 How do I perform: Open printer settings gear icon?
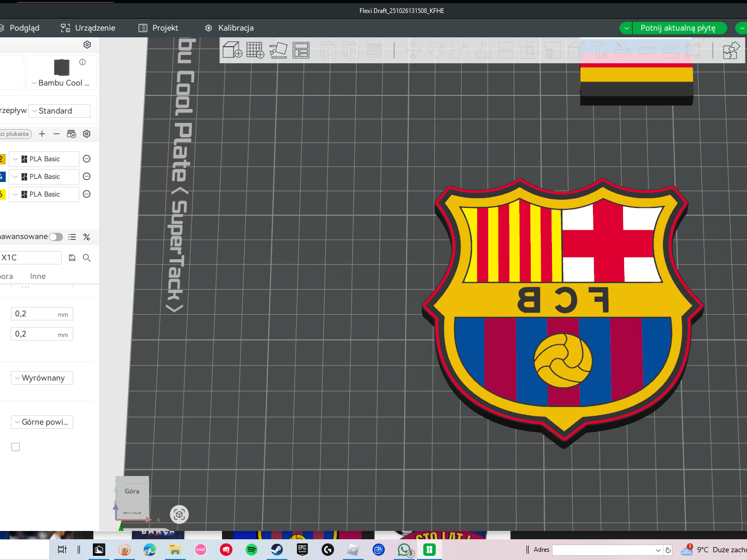pyautogui.click(x=87, y=45)
